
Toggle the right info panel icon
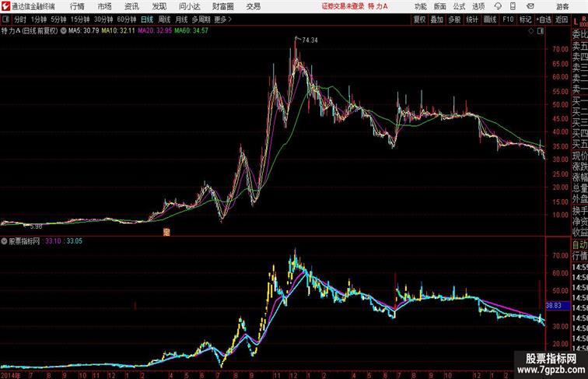(x=541, y=31)
